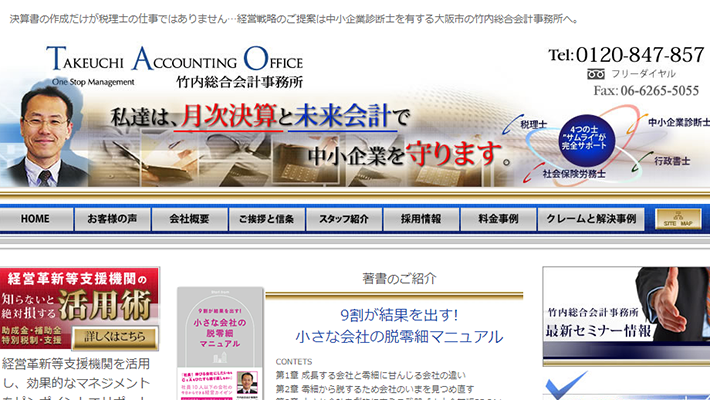Click the Fax: 06-6265-5055 text
Screen dimensions: 710x400
tap(646, 91)
